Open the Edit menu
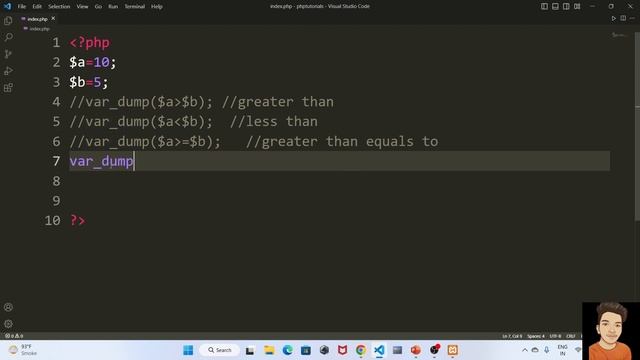 [37, 7]
